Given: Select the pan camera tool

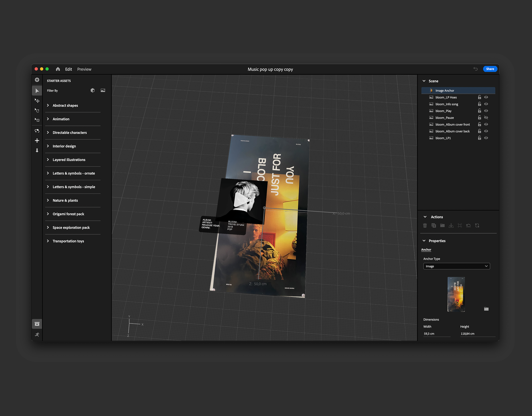Looking at the screenshot, I should (37, 140).
